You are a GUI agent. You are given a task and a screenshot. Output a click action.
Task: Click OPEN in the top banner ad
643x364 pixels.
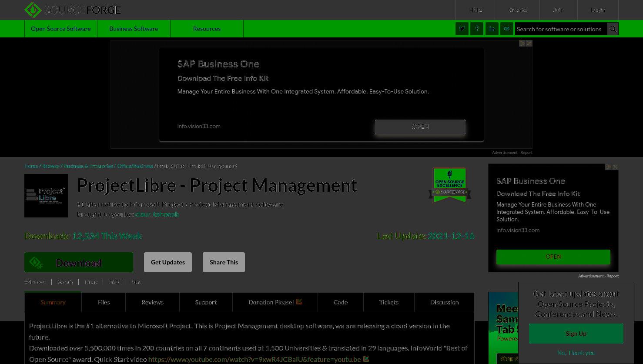[x=420, y=127]
